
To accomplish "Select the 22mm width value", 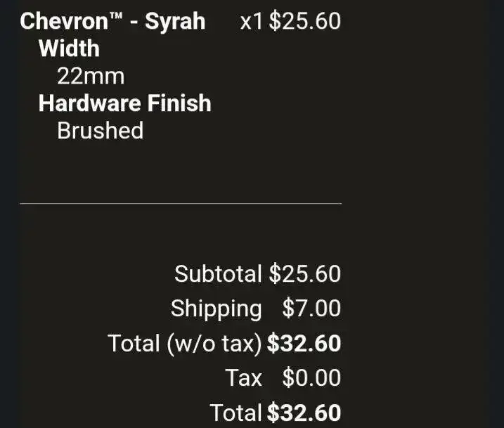I will coord(91,76).
